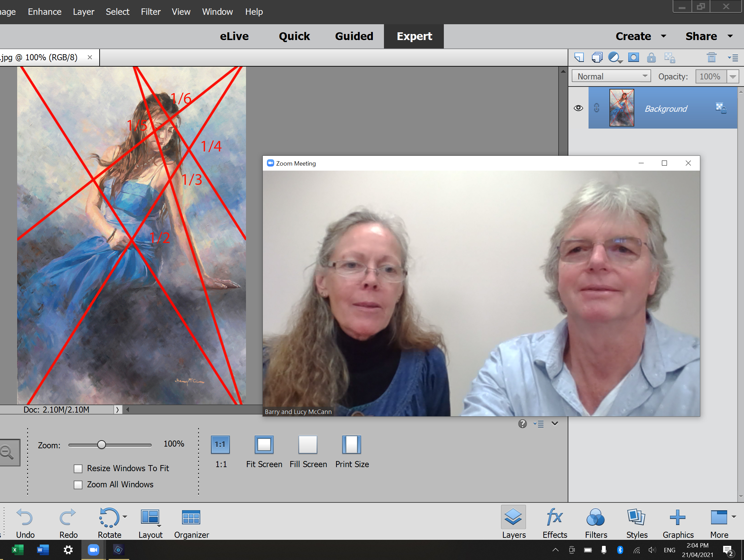The width and height of the screenshot is (744, 560).
Task: Enable Zoom All Windows checkbox
Action: pos(78,485)
